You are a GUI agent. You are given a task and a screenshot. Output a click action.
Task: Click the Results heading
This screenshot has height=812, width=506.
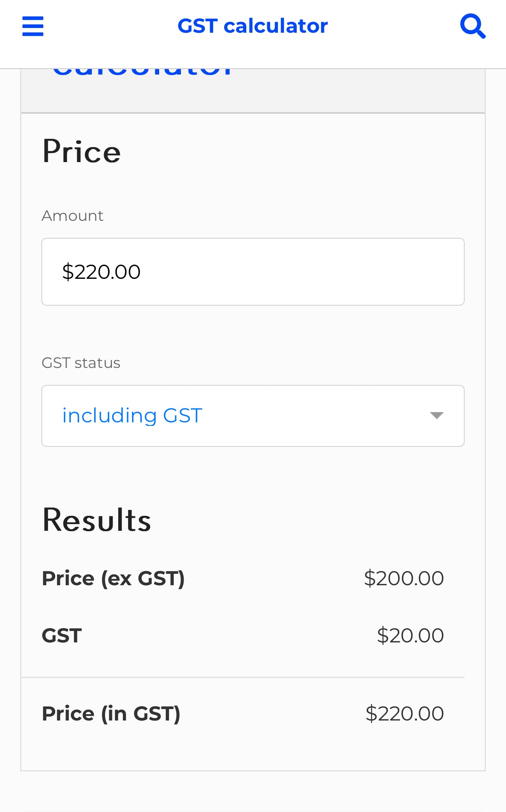[x=97, y=520]
